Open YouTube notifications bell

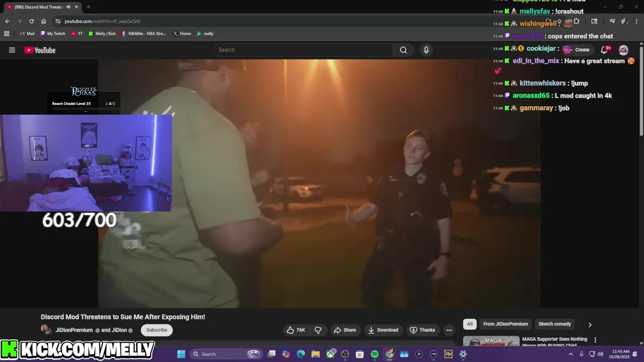[x=605, y=49]
